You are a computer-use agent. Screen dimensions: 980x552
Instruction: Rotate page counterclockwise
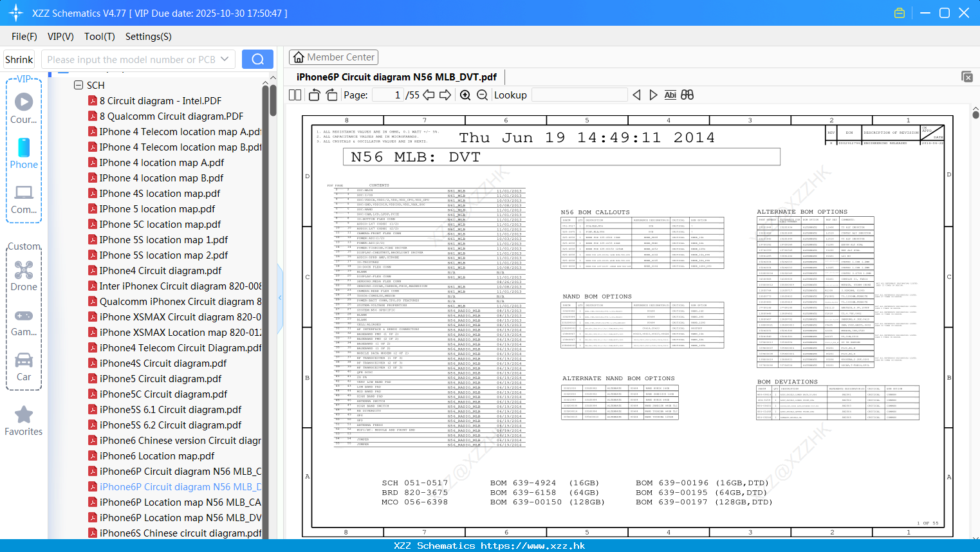pos(314,95)
